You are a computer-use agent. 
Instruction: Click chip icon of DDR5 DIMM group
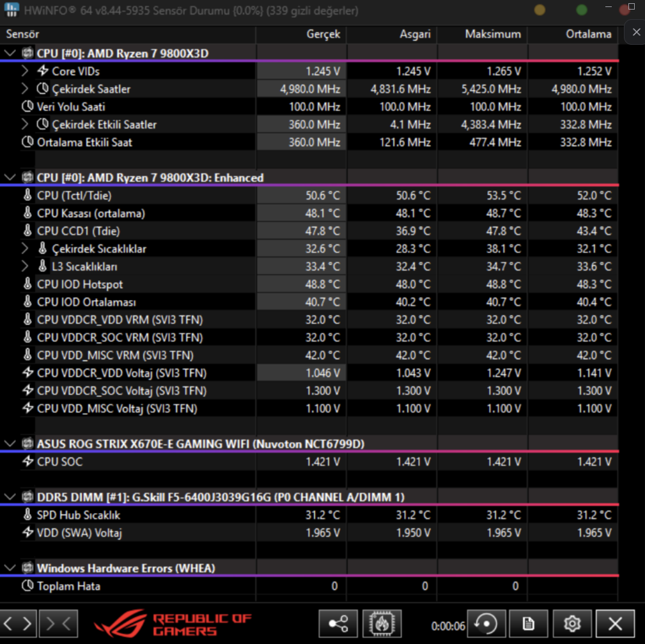(27, 497)
